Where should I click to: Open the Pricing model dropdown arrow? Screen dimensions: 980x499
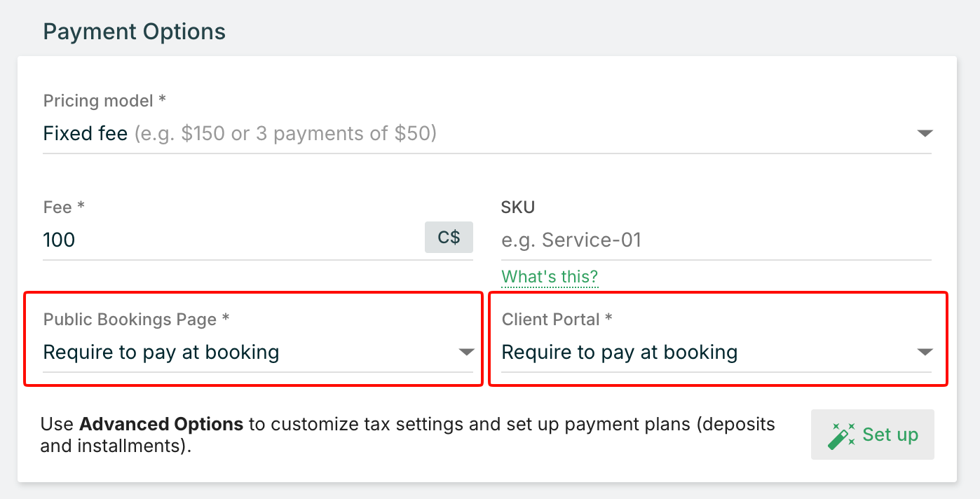925,133
